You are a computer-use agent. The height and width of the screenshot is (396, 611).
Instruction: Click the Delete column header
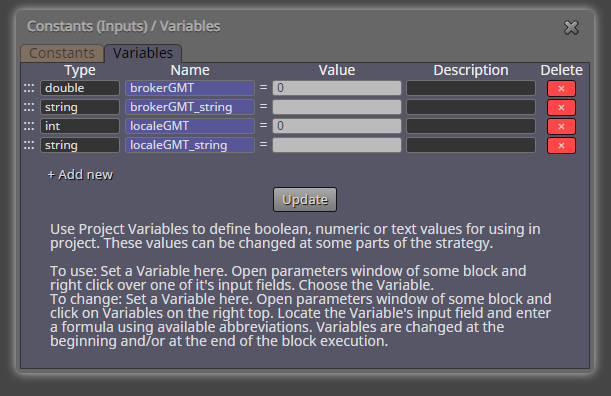pyautogui.click(x=561, y=70)
